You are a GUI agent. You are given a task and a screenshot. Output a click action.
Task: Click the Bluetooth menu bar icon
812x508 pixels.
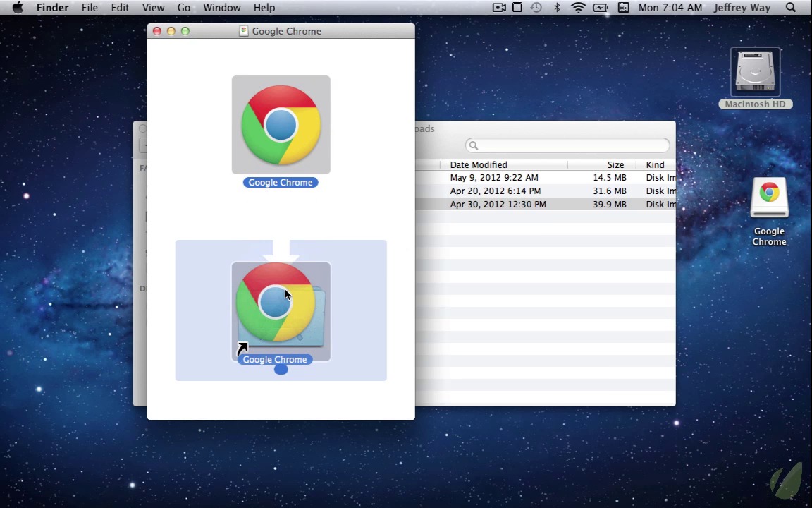[557, 8]
